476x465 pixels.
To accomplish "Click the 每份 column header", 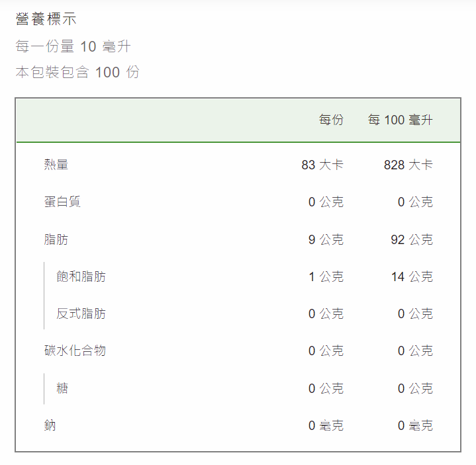I will coord(331,120).
